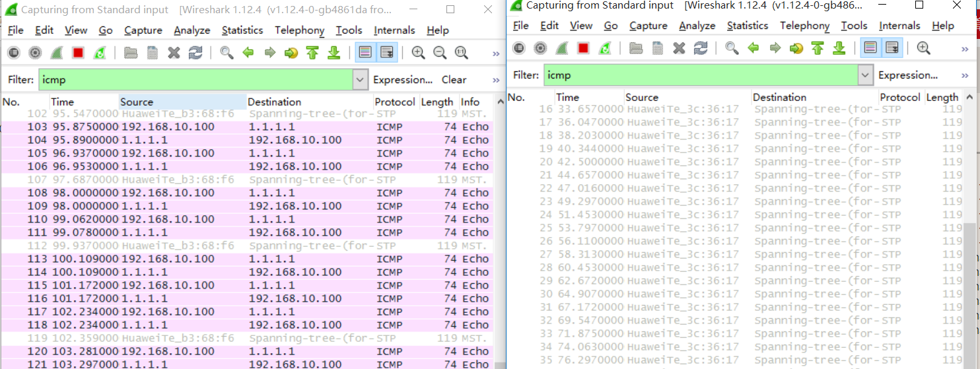Image resolution: width=980 pixels, height=369 pixels.
Task: Reset zoom to 100% in left window
Action: click(461, 53)
